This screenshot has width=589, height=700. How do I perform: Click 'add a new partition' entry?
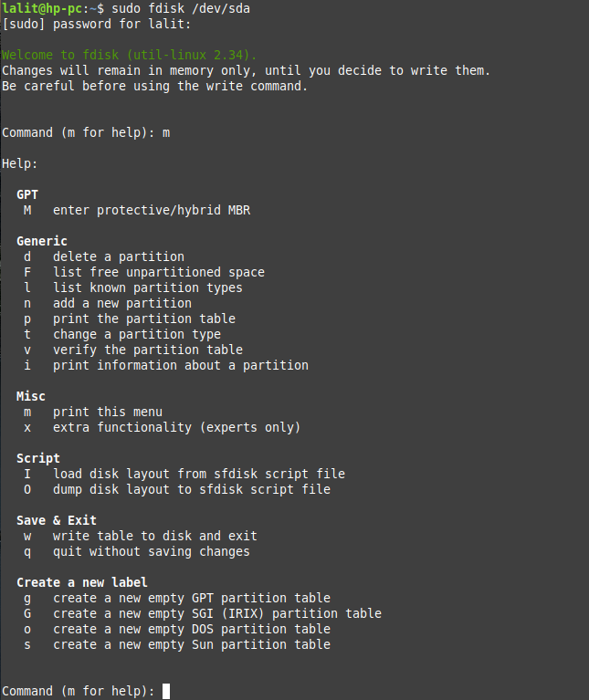(x=121, y=303)
